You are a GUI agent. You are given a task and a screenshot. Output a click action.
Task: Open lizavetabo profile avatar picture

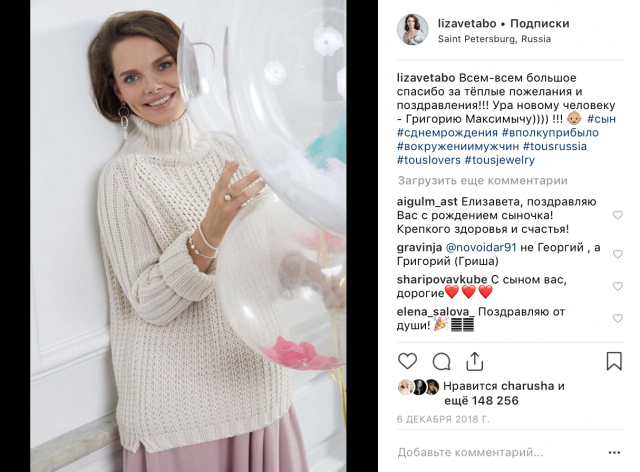pos(413,30)
